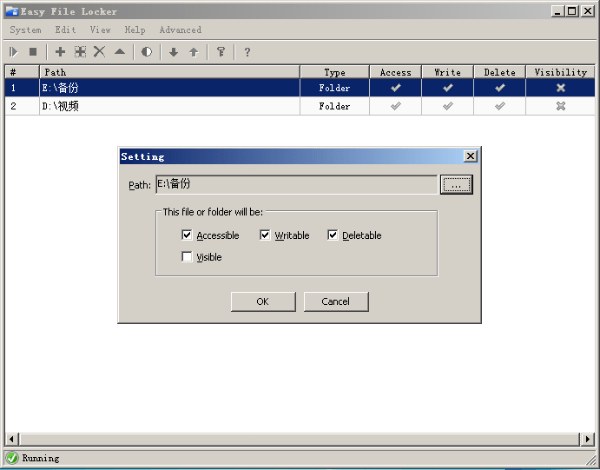
Task: Click the Delete column header
Action: (x=499, y=72)
